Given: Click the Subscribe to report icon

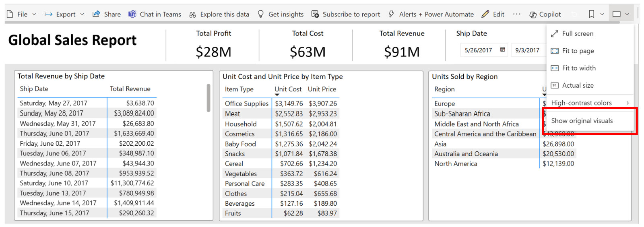Looking at the screenshot, I should click(x=315, y=14).
